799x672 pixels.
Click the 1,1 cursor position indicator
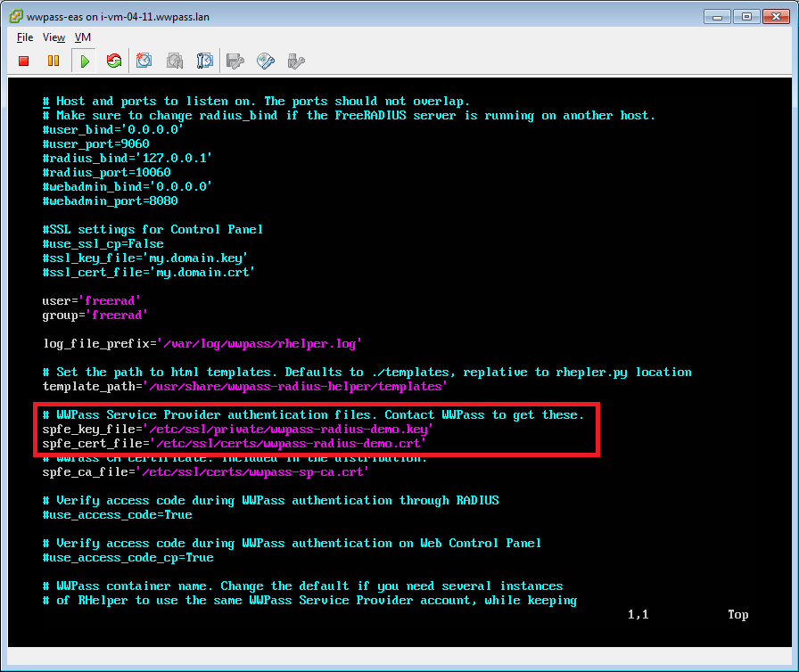638,614
